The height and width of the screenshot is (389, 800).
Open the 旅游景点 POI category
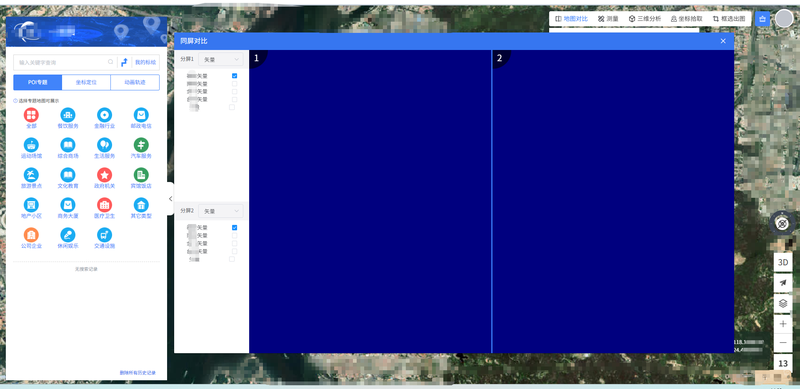[31, 175]
